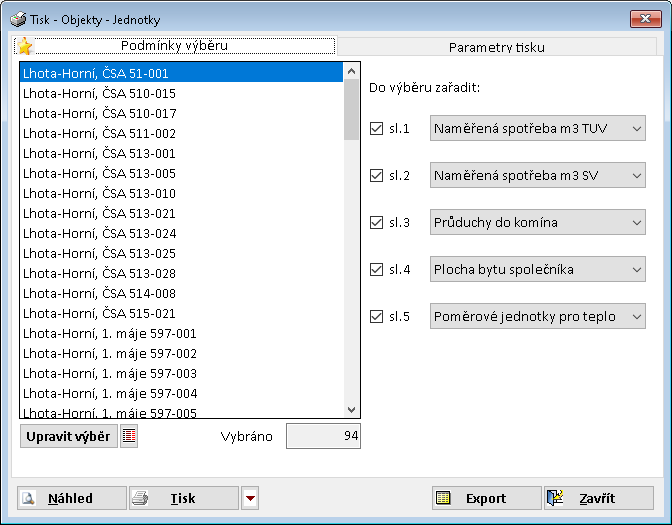
Task: Click the Zavřít button
Action: 598,498
